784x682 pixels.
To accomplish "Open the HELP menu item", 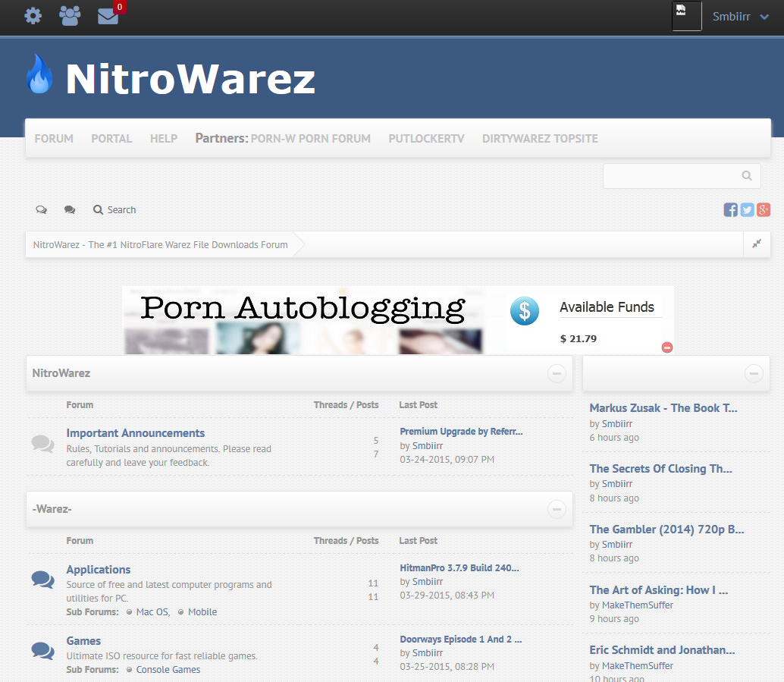I will point(164,139).
